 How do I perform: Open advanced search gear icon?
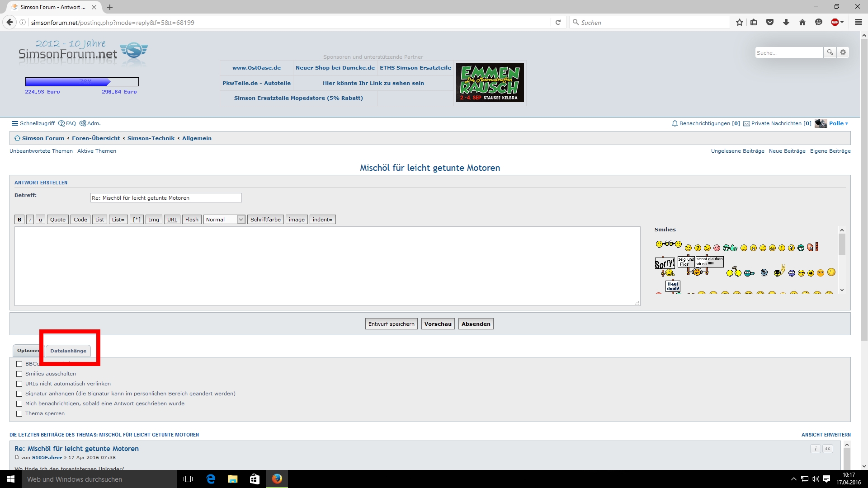(x=843, y=52)
